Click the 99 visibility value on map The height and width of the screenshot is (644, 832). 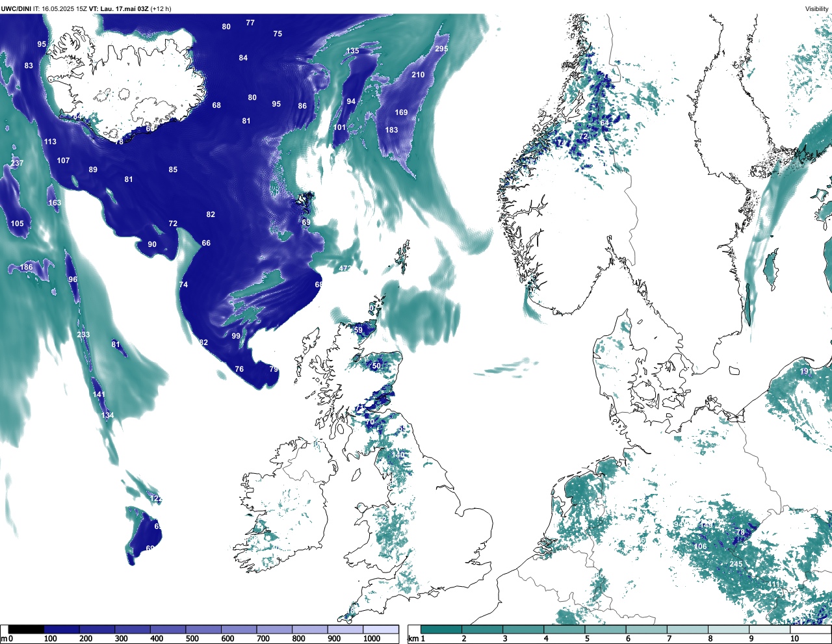[x=236, y=336]
